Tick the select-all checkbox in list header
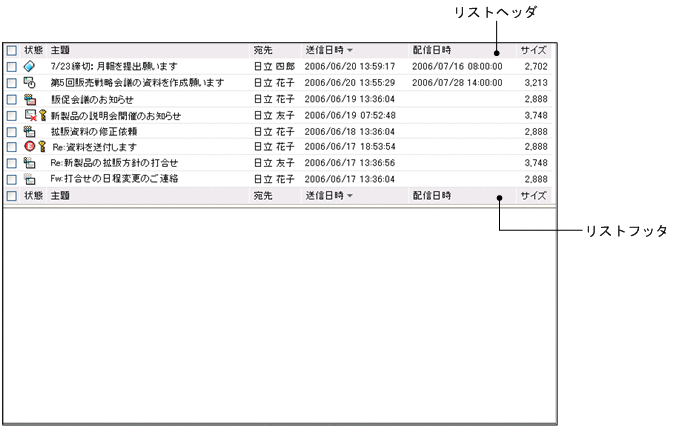This screenshot has width=673, height=427. pyautogui.click(x=12, y=51)
